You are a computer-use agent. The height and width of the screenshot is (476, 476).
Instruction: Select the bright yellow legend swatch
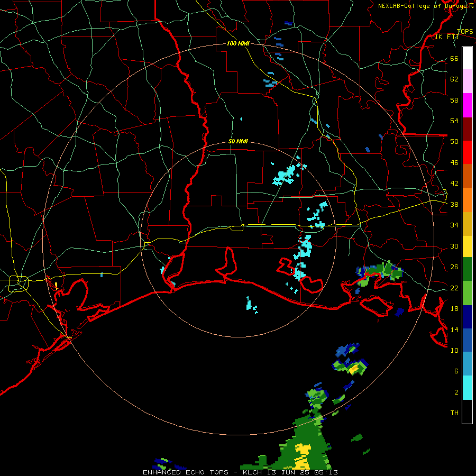tap(467, 246)
